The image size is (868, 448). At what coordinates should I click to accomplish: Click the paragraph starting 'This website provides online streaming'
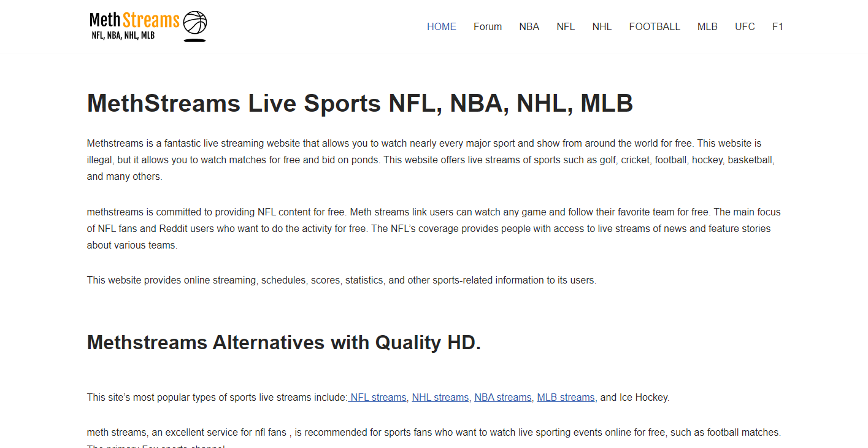(342, 280)
